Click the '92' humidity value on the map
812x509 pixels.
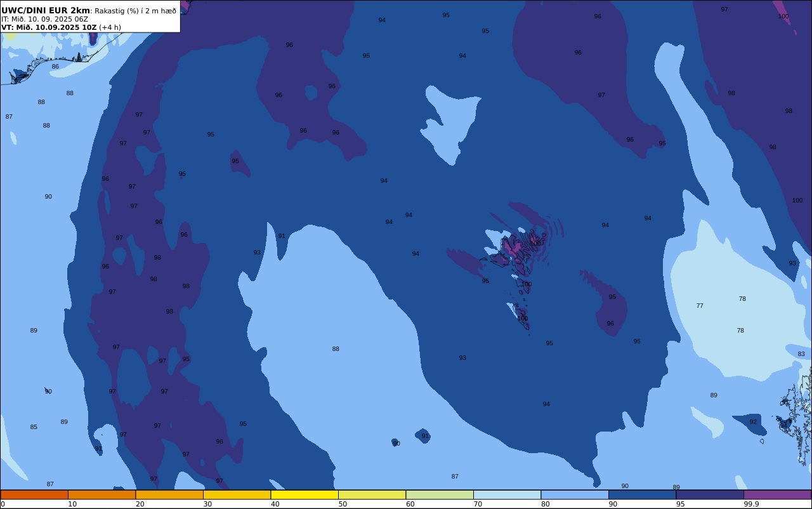click(753, 422)
